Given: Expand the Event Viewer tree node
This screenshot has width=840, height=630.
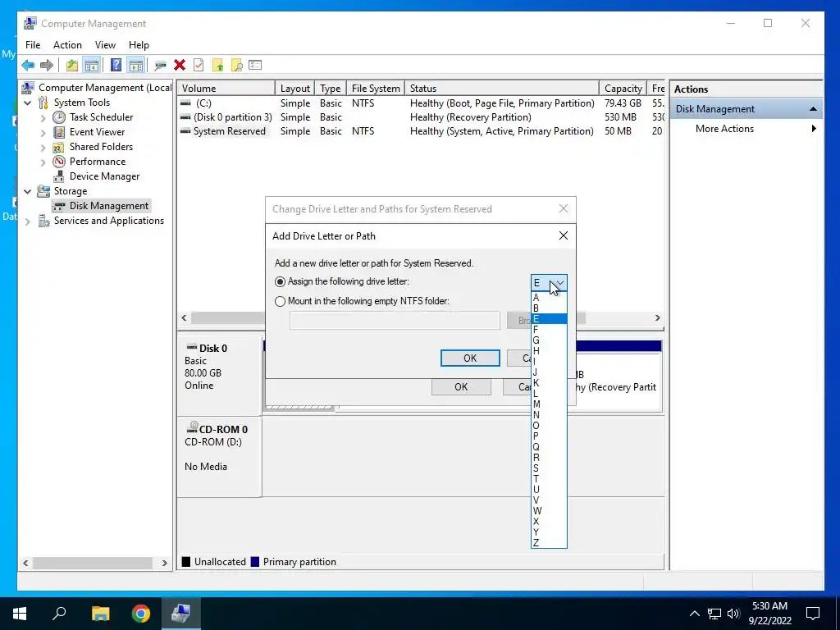Looking at the screenshot, I should coord(43,132).
